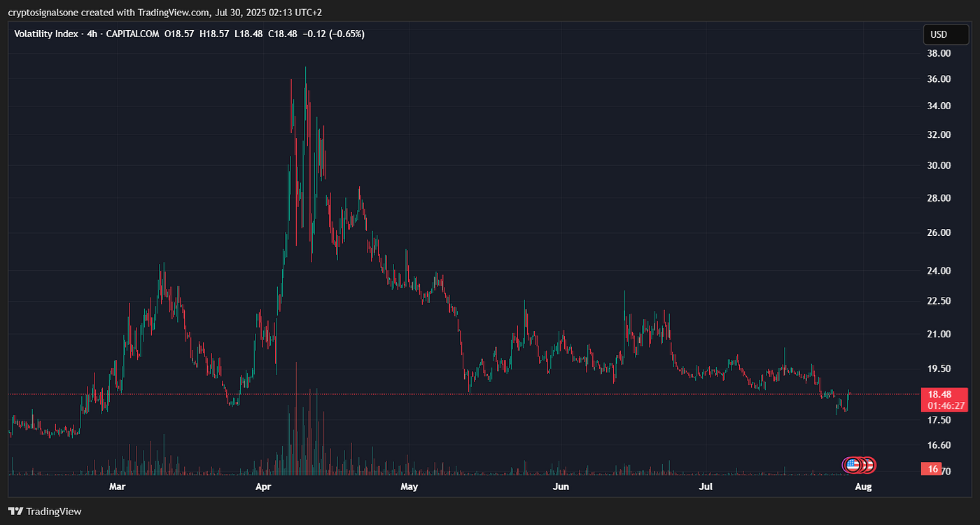Click the cryptosignalsone snapshot caption at top
The image size is (980, 525).
(165, 12)
